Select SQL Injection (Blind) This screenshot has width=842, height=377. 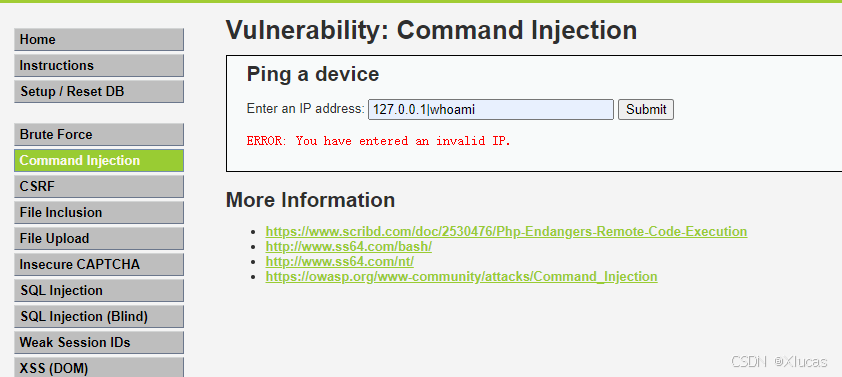point(99,316)
